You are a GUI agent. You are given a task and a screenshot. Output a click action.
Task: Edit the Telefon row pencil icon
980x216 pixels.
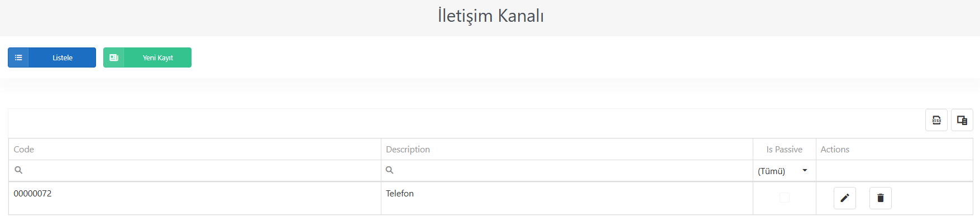click(x=845, y=198)
